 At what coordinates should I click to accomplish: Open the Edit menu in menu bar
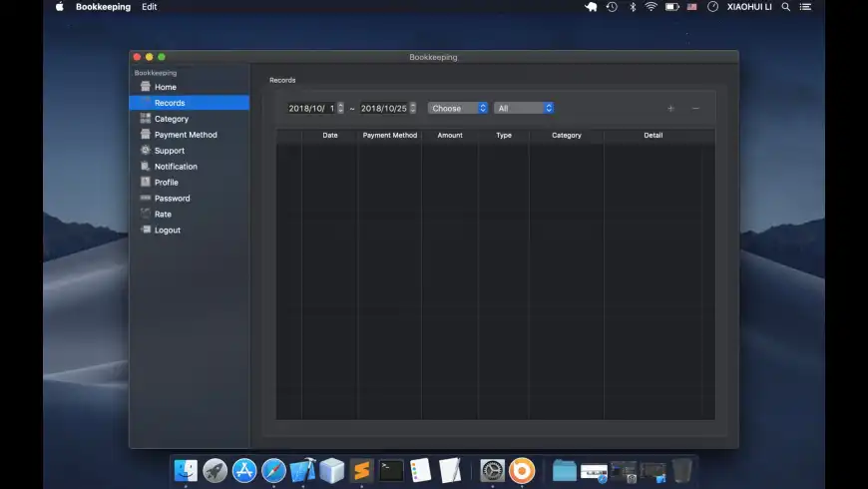[149, 7]
